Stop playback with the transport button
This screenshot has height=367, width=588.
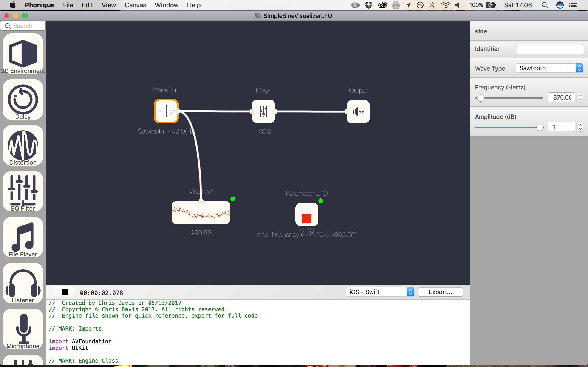[x=65, y=292]
